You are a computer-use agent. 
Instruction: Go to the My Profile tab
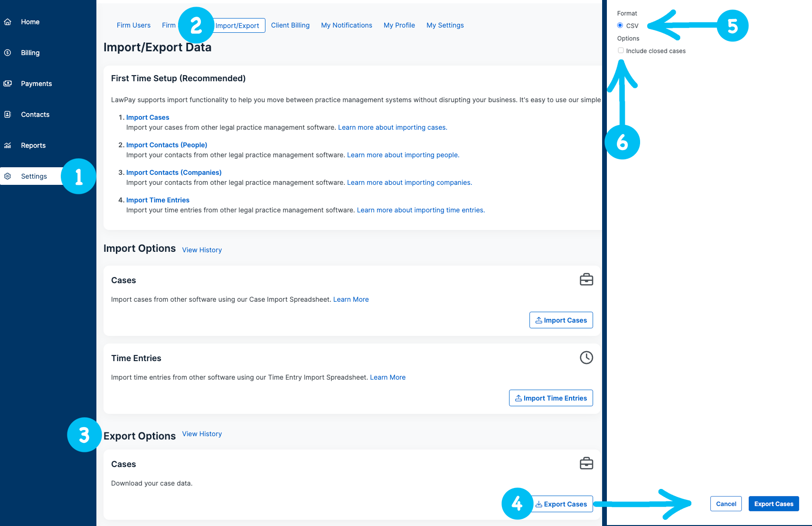[x=399, y=25]
